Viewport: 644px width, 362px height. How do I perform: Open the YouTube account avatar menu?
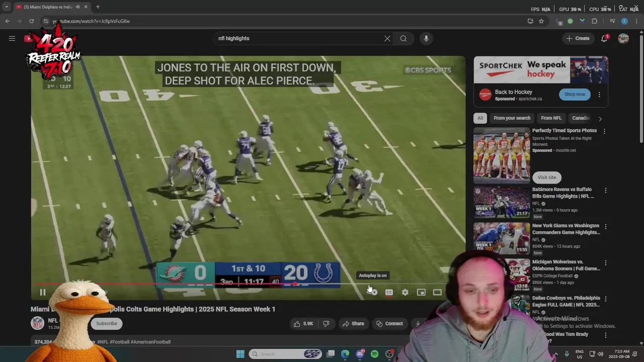[623, 38]
